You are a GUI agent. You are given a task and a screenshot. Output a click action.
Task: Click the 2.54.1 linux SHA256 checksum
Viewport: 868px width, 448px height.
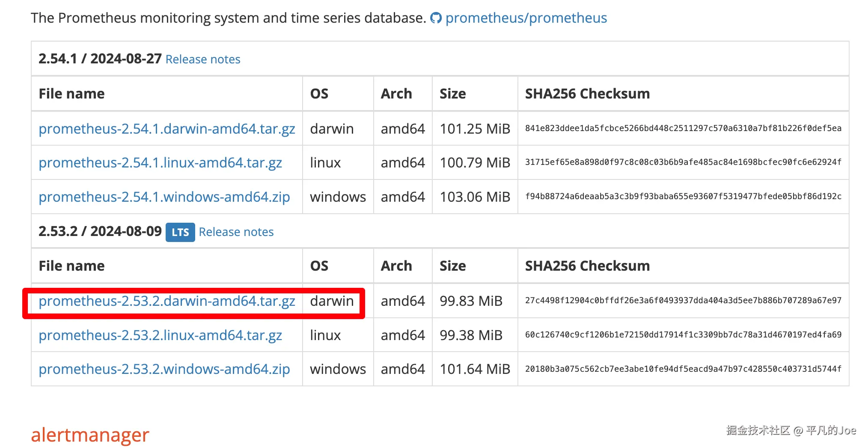coord(683,162)
